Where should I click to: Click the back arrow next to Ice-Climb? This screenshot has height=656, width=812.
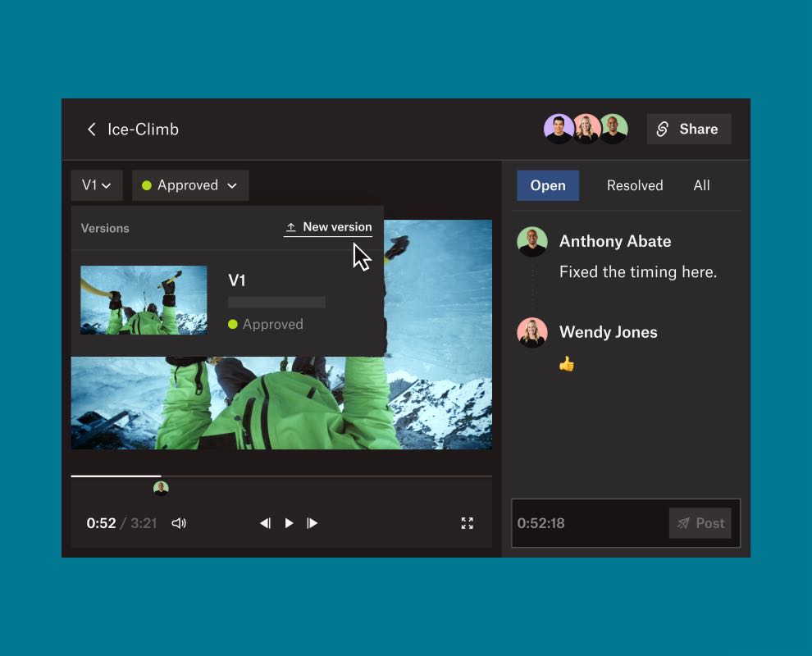coord(92,130)
